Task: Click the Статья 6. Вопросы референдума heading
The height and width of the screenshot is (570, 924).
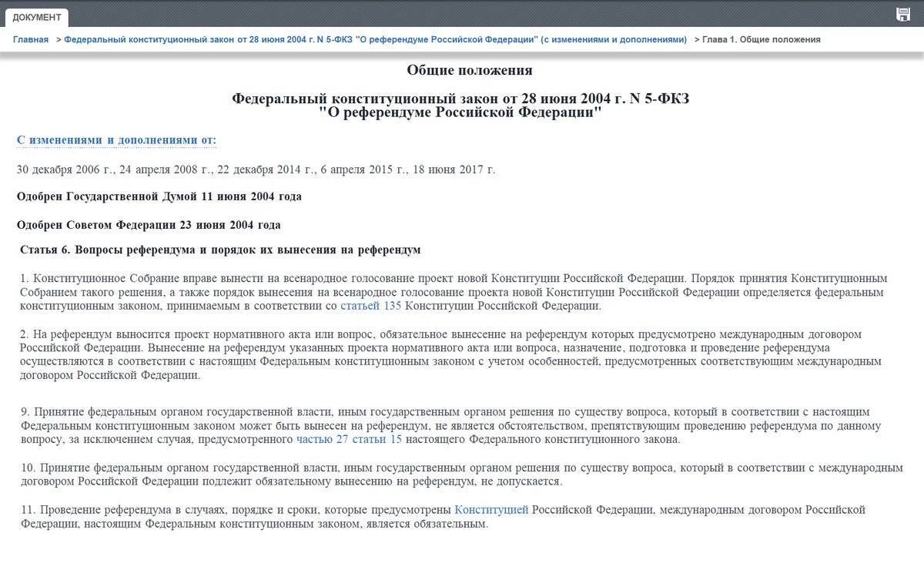Action: click(x=221, y=250)
